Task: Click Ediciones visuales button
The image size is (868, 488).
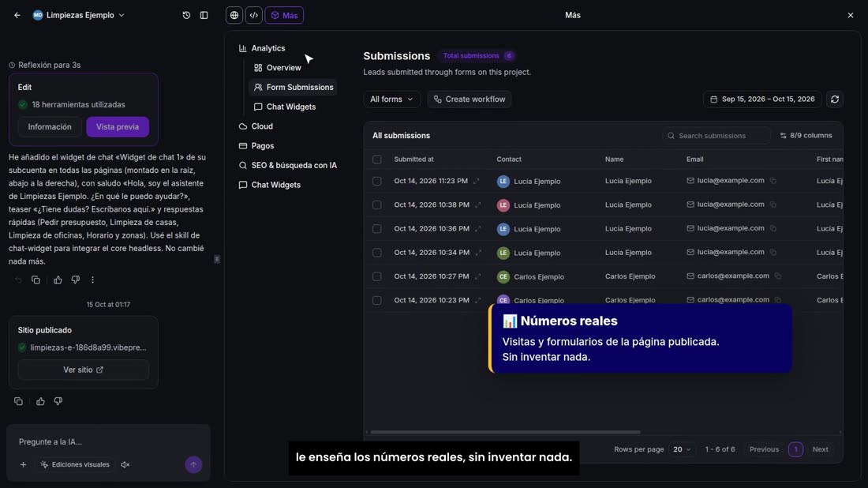Action: (75, 465)
